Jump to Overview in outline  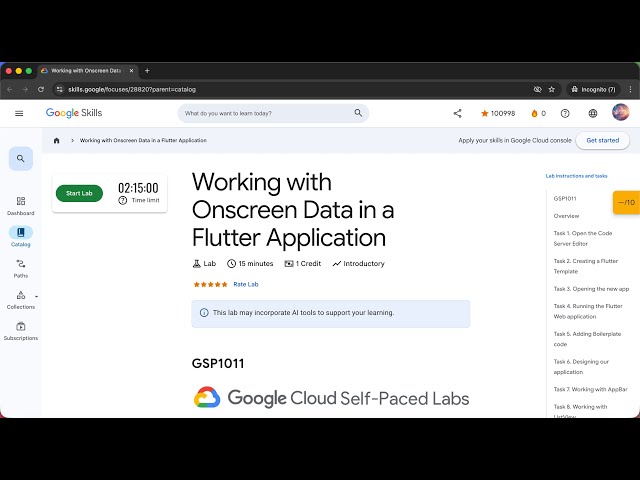pos(566,216)
